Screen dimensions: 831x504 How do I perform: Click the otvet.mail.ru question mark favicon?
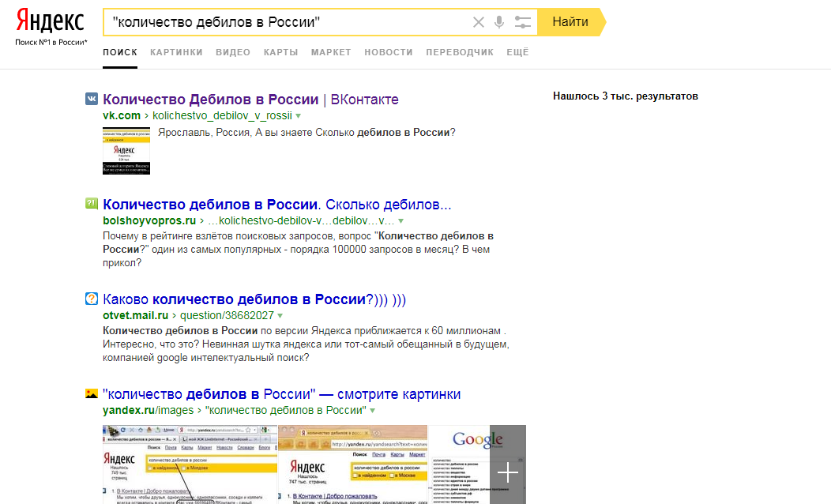[92, 299]
